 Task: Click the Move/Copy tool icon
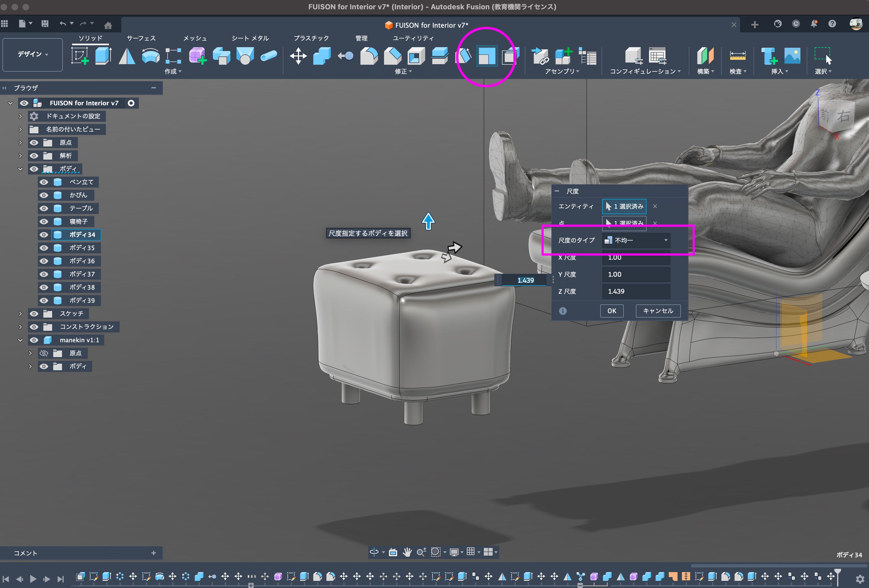pyautogui.click(x=298, y=56)
